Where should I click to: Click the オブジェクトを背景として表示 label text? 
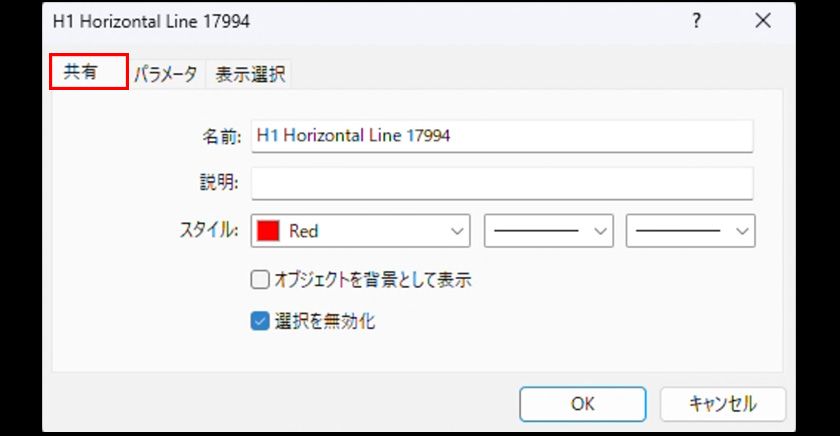(x=372, y=281)
